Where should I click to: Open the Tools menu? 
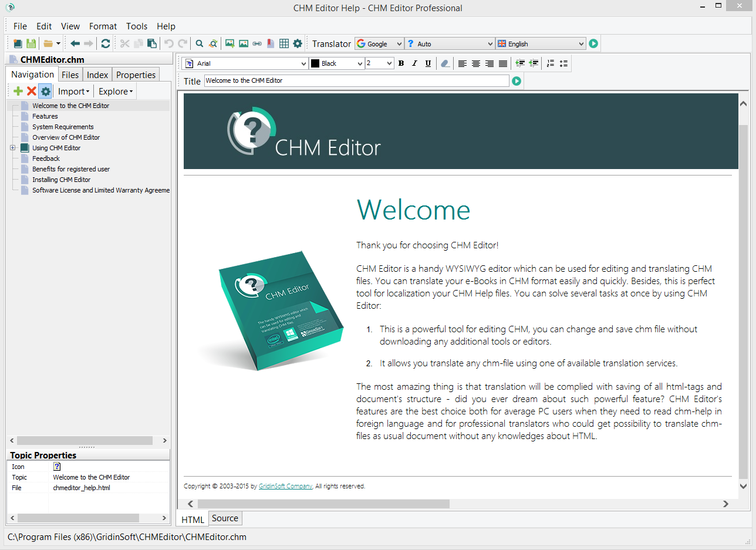coord(137,26)
